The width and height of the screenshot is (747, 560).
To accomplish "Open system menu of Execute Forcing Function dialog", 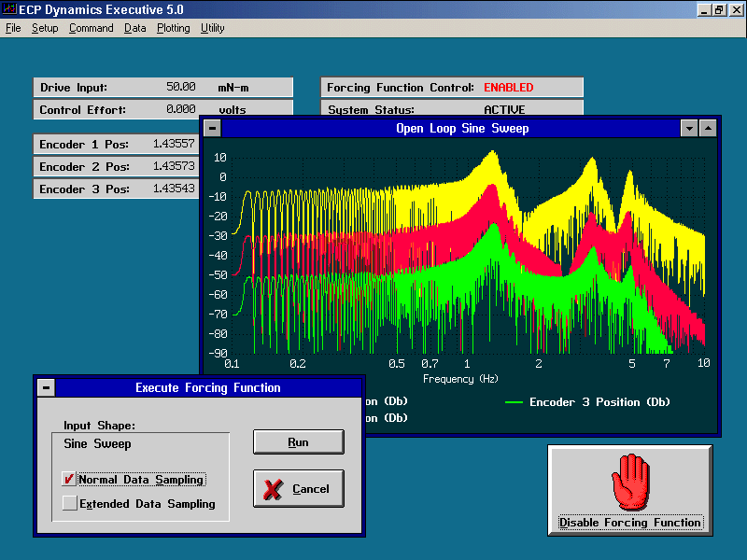I will point(46,387).
